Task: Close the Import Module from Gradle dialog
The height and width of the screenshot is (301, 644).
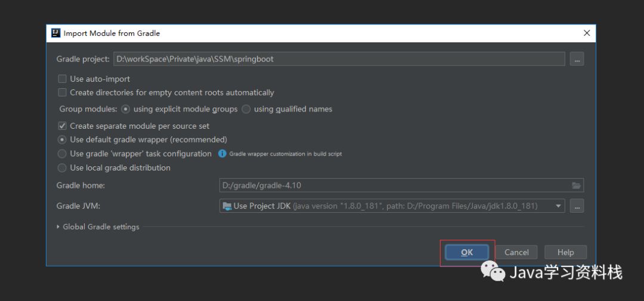Action: [587, 33]
